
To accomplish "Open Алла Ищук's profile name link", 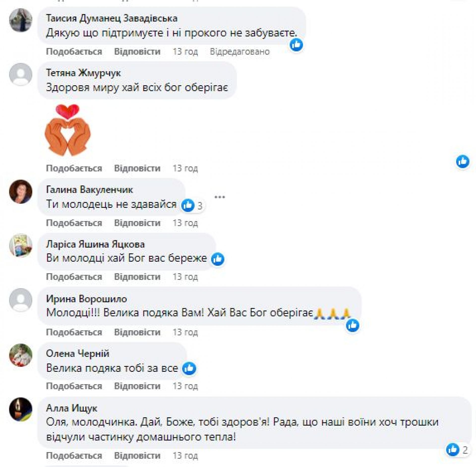I will [72, 408].
